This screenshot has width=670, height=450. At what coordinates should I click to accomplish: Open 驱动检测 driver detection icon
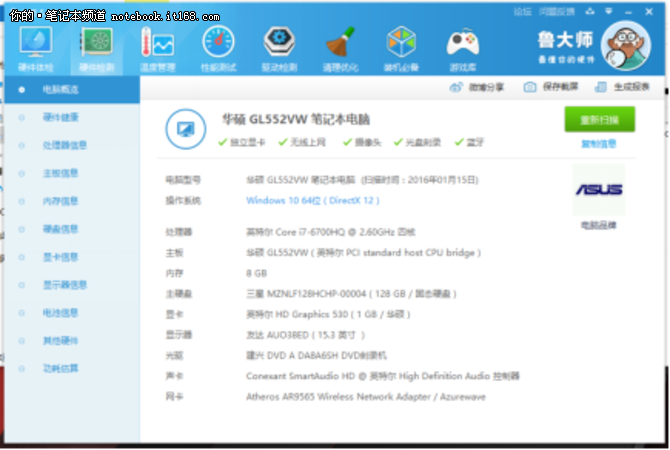click(279, 44)
